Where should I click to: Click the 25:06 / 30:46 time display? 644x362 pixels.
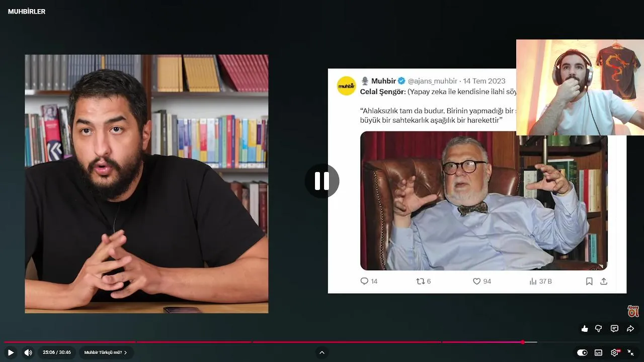click(57, 352)
